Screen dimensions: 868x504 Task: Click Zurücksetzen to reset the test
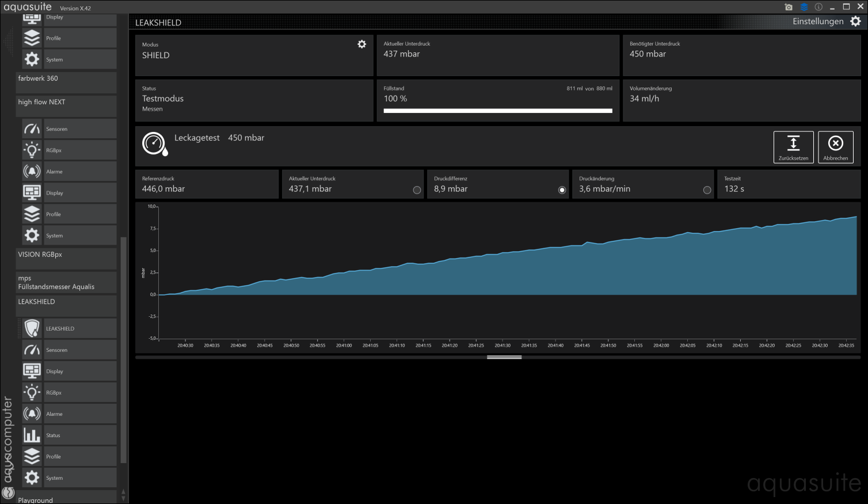click(793, 147)
